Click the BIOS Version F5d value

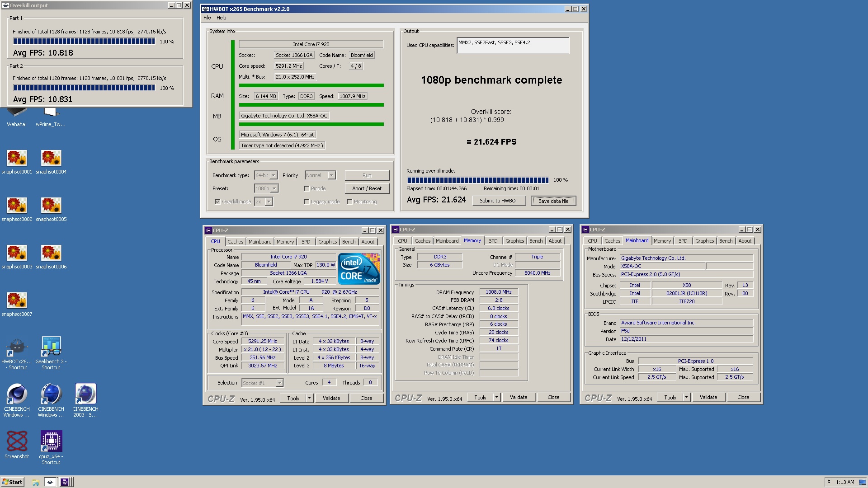(x=686, y=331)
